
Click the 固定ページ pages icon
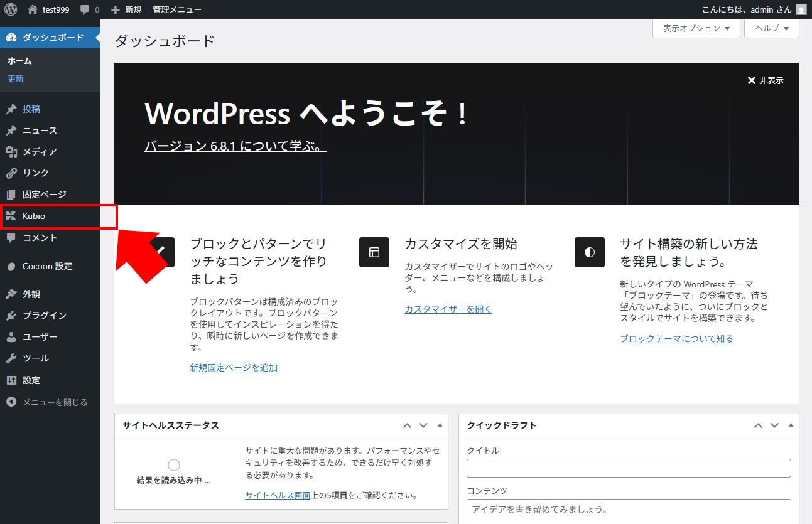tap(11, 195)
